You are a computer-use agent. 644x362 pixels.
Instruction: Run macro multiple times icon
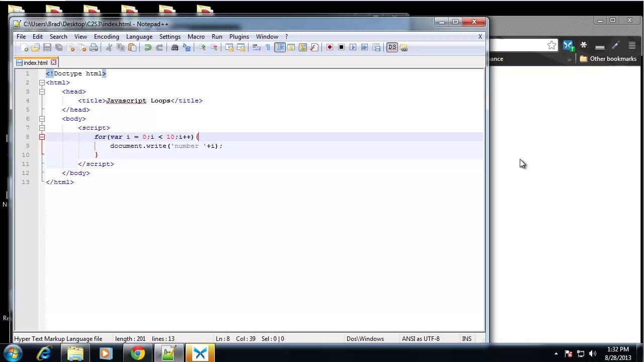click(x=364, y=47)
